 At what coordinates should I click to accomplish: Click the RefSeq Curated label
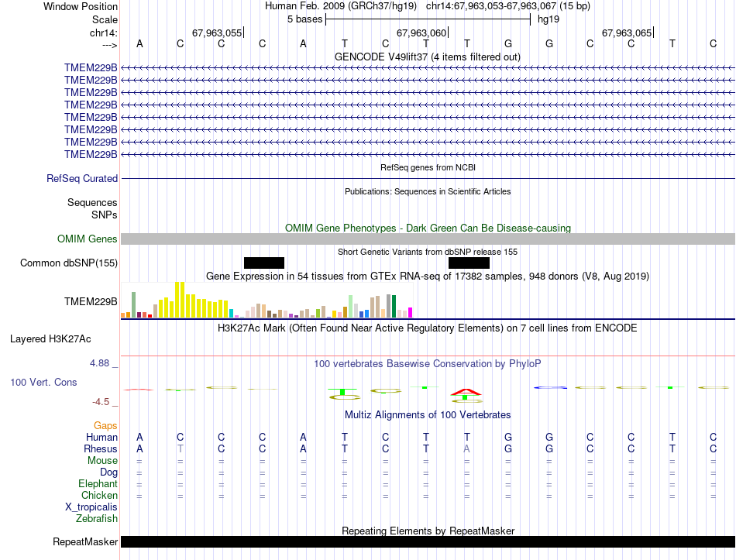(x=81, y=178)
